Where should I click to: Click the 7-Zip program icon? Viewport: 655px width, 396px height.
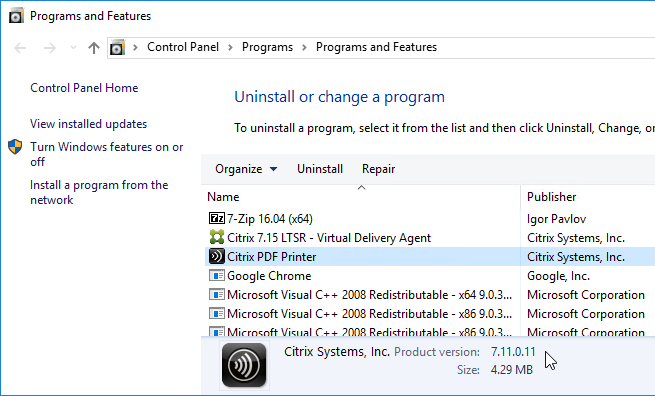[216, 218]
